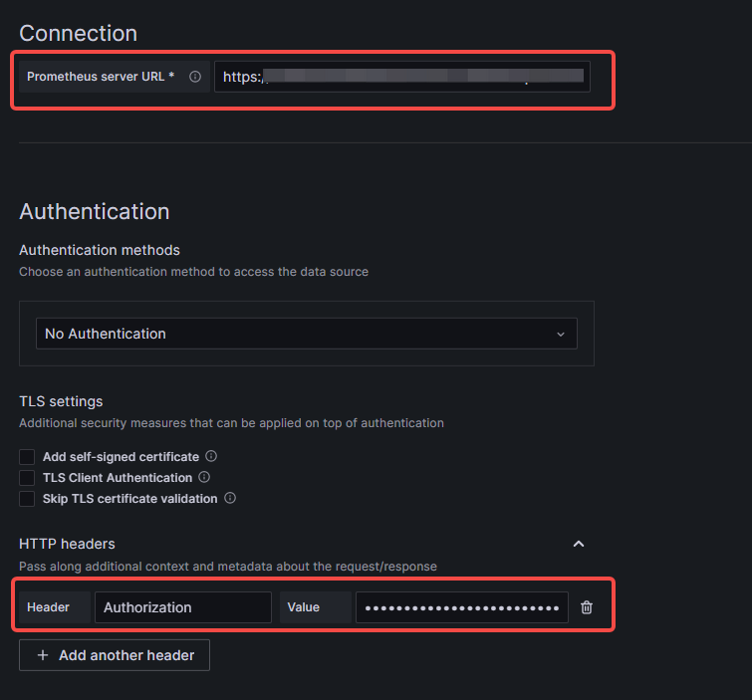Click the Skip TLS certificate validation label
Image resolution: width=752 pixels, height=700 pixels.
pyautogui.click(x=129, y=498)
